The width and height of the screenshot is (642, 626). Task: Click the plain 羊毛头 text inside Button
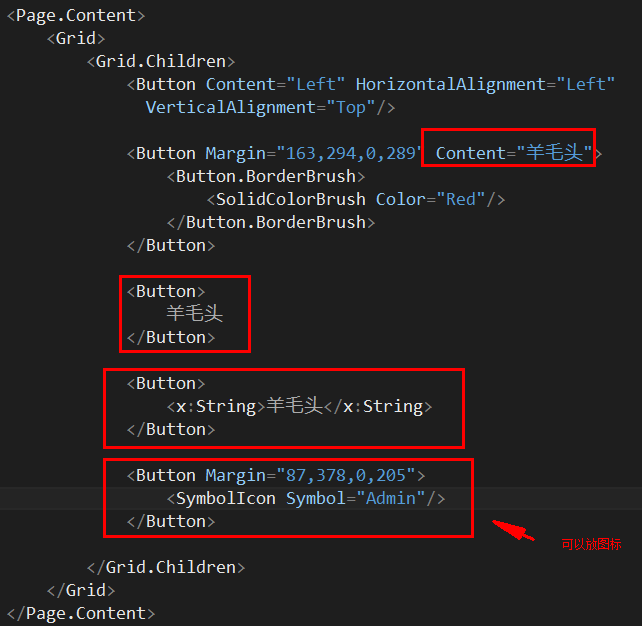(x=194, y=314)
